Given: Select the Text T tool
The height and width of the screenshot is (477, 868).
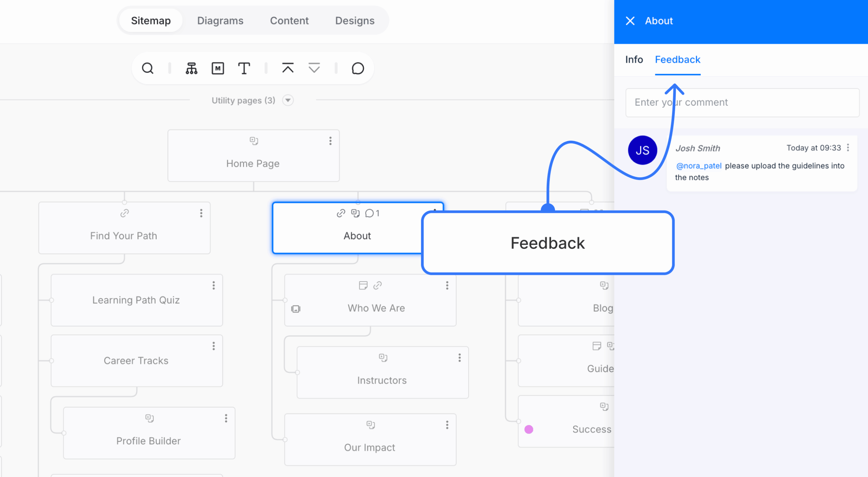Looking at the screenshot, I should tap(244, 68).
